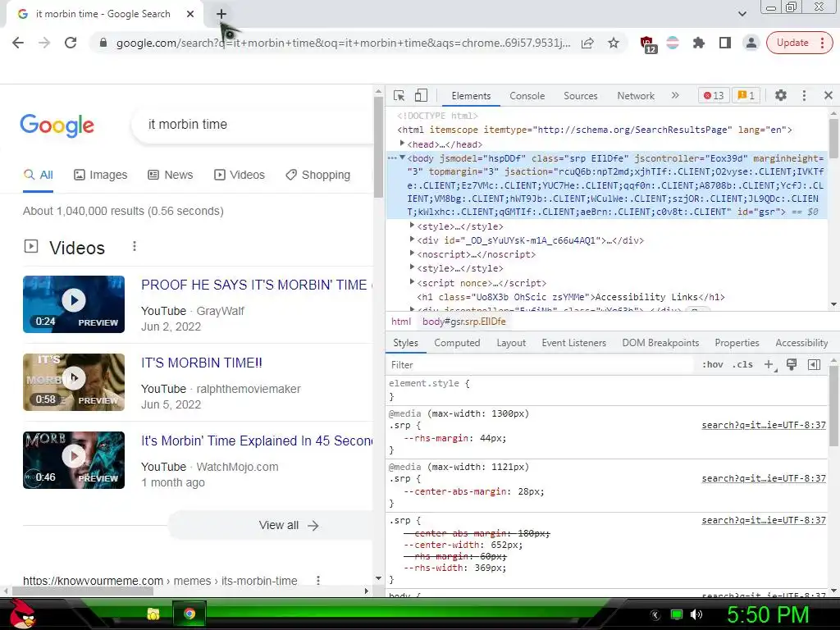The height and width of the screenshot is (630, 840).
Task: Open a new browser tab
Action: click(221, 15)
